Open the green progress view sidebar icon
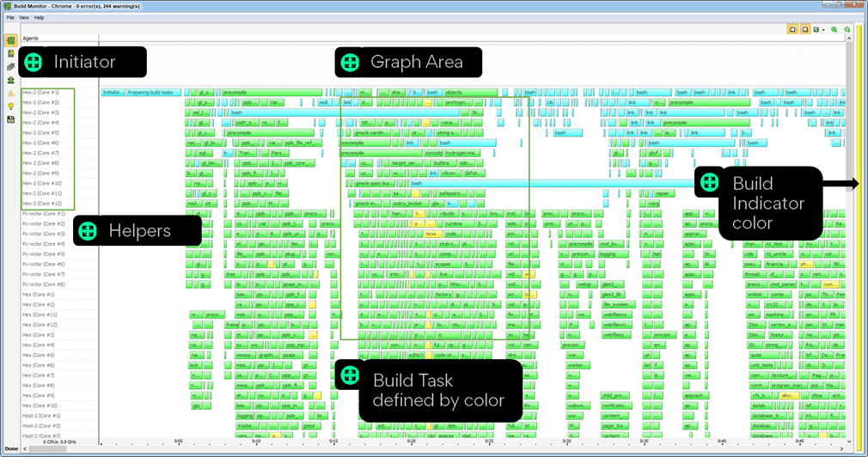Viewport: 868px width, 457px height. pos(10,40)
